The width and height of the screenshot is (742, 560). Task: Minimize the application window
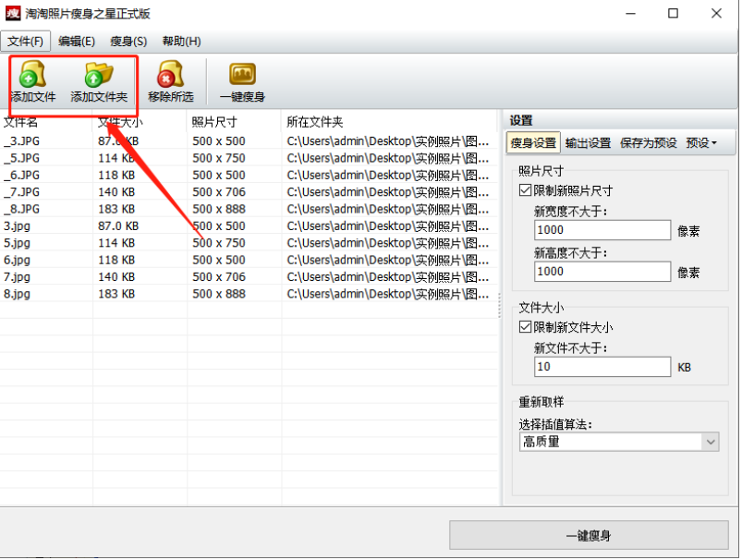click(630, 14)
